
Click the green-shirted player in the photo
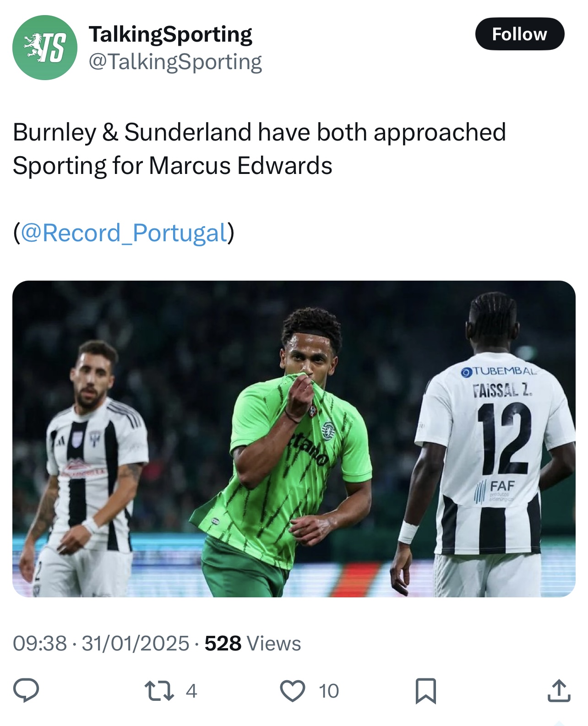(293, 449)
